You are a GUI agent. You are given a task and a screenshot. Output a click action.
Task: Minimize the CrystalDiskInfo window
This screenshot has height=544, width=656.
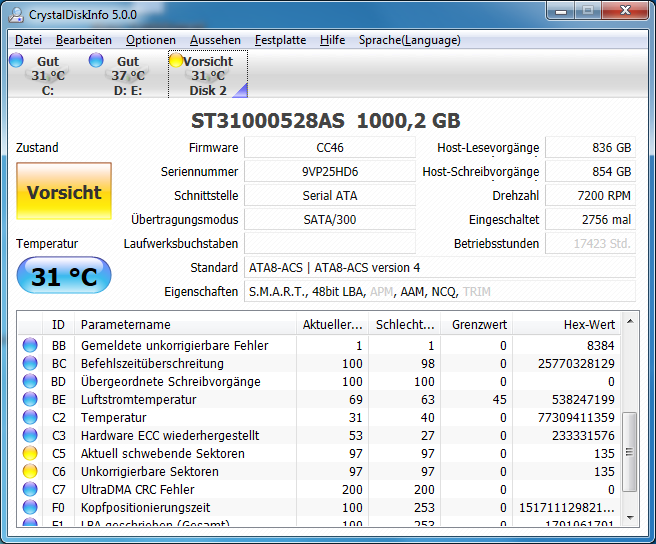pyautogui.click(x=561, y=11)
